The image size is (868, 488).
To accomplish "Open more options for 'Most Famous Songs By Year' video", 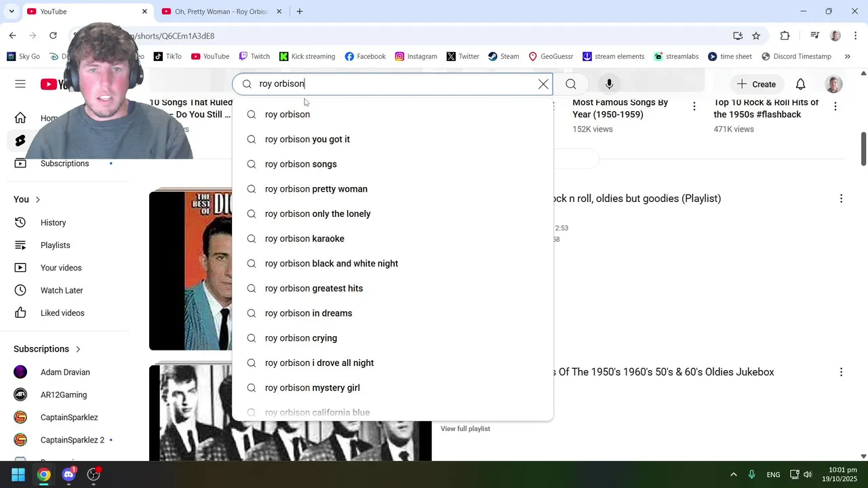I will pos(694,106).
